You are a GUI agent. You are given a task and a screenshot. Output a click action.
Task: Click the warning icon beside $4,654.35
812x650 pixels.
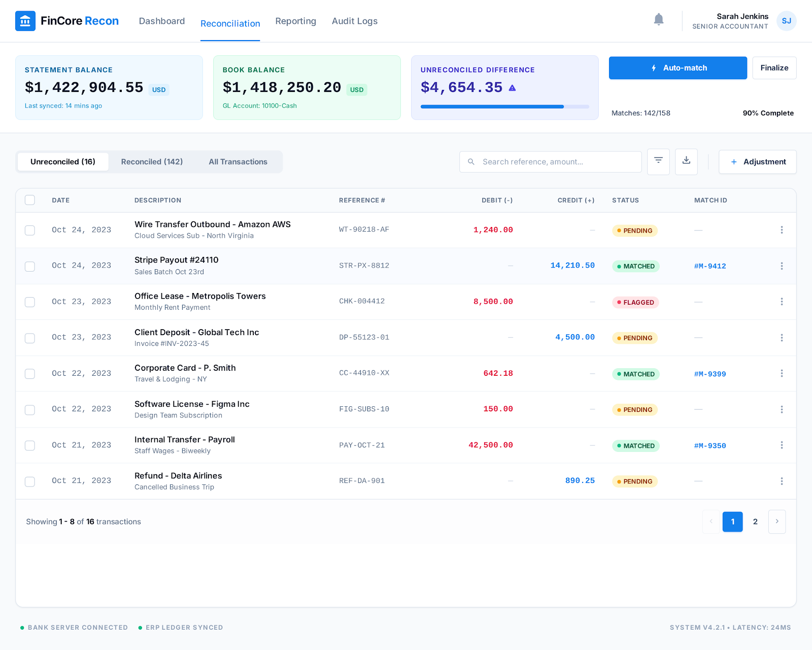tap(512, 87)
